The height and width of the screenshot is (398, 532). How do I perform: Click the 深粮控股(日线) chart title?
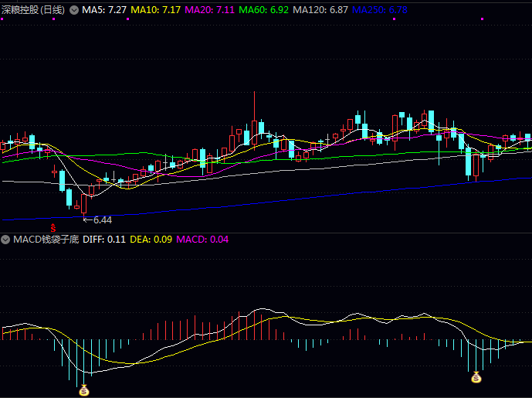click(34, 10)
